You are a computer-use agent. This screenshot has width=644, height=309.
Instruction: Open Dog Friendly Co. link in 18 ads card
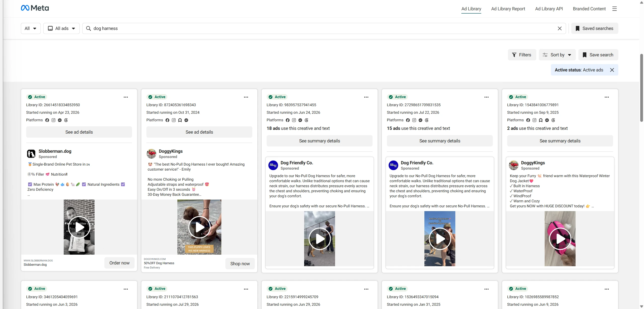click(297, 163)
